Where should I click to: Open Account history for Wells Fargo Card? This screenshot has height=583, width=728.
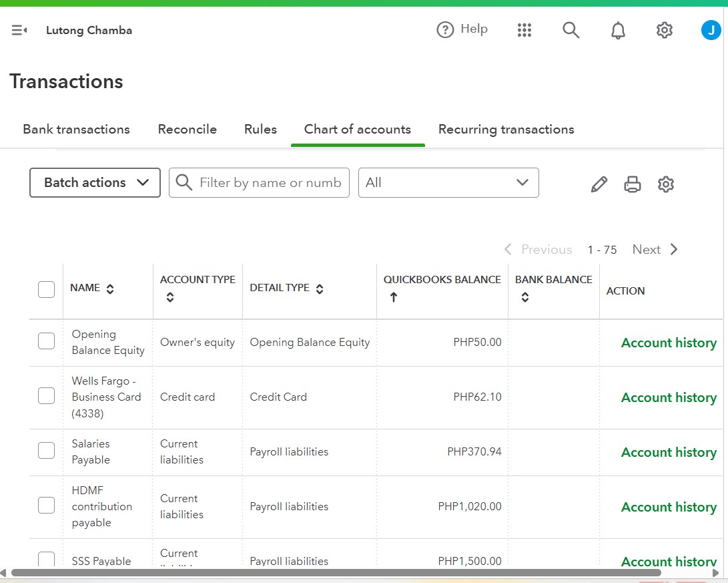coord(669,397)
